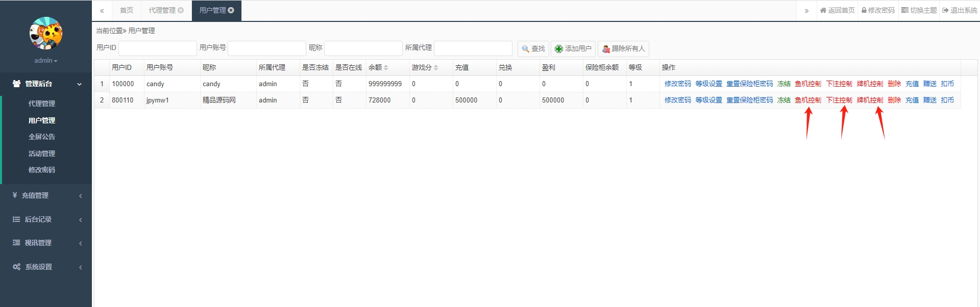This screenshot has height=307, width=980.
Task: Expand the 充值管理 sidebar menu
Action: coord(46,195)
